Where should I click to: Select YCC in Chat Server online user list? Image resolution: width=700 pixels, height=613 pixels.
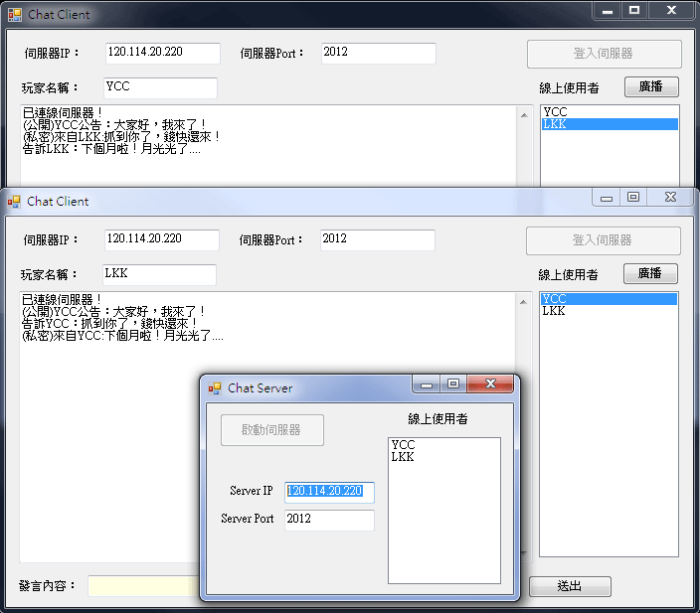444,445
